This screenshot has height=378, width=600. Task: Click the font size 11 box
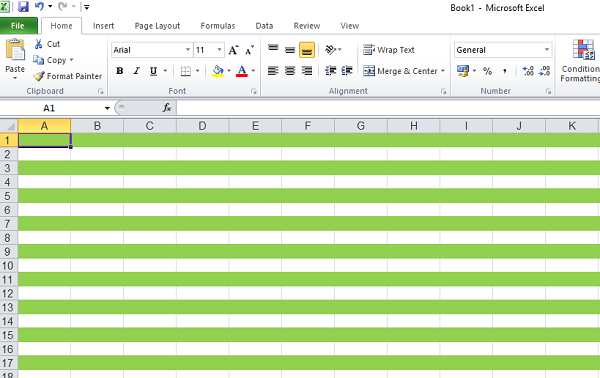(205, 50)
